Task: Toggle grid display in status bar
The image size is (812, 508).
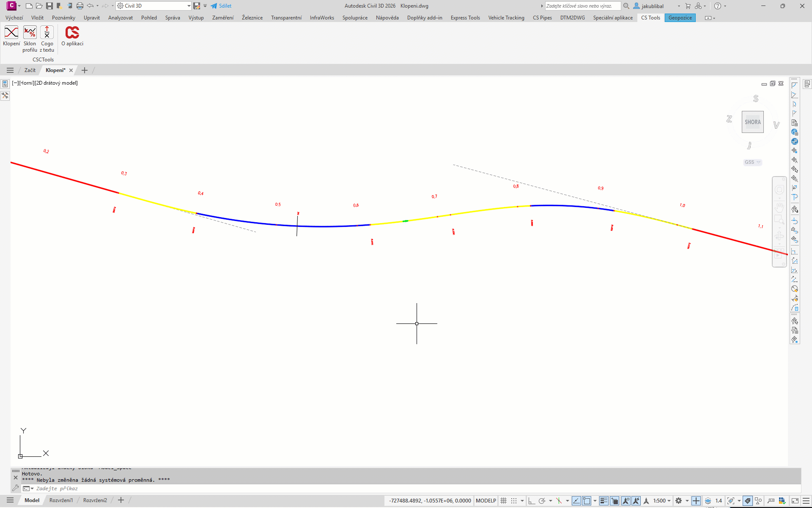Action: click(x=503, y=500)
